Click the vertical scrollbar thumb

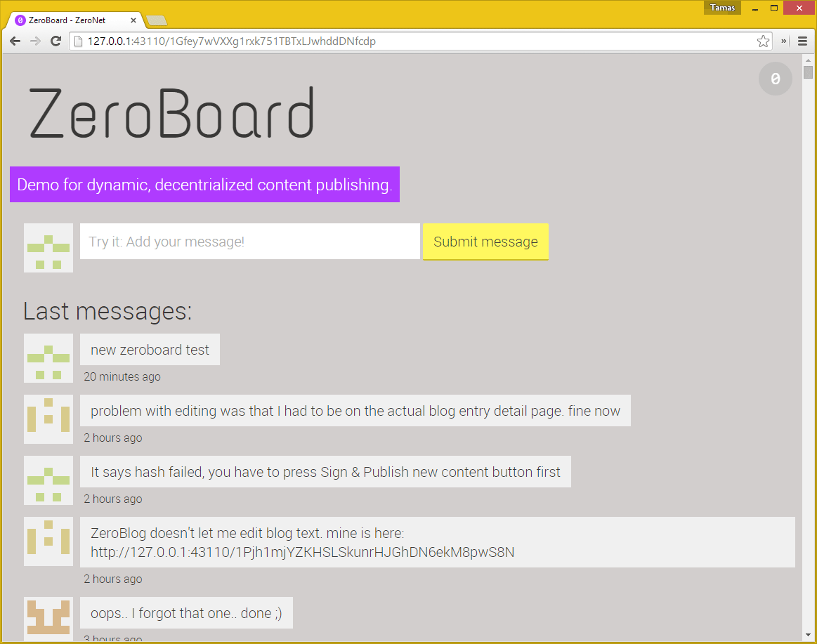click(808, 72)
